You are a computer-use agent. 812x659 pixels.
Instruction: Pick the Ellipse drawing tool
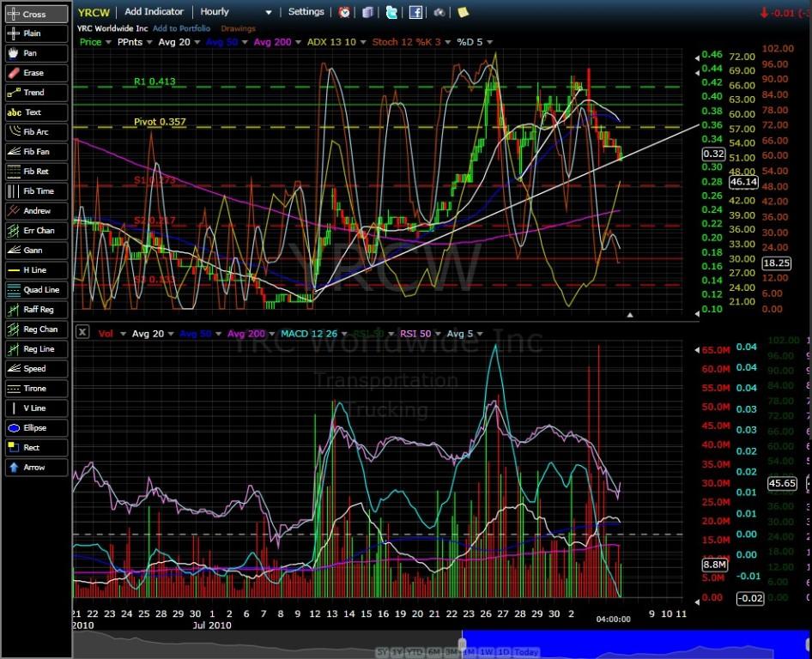[36, 428]
